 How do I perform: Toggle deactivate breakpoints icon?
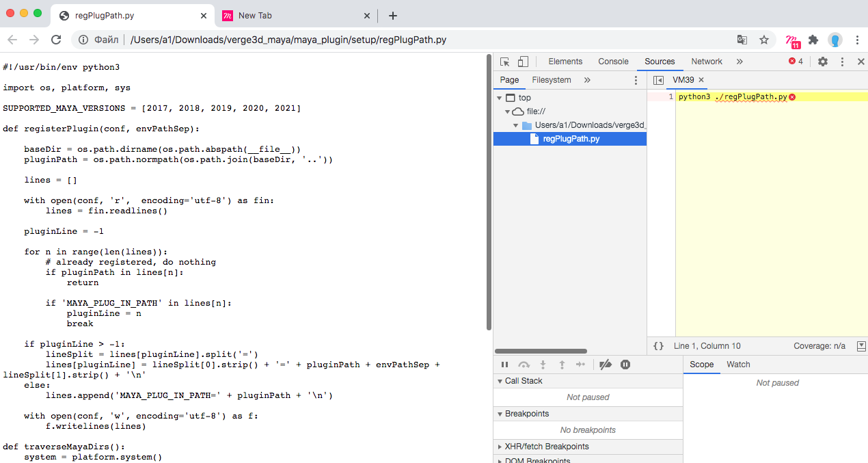pos(605,365)
